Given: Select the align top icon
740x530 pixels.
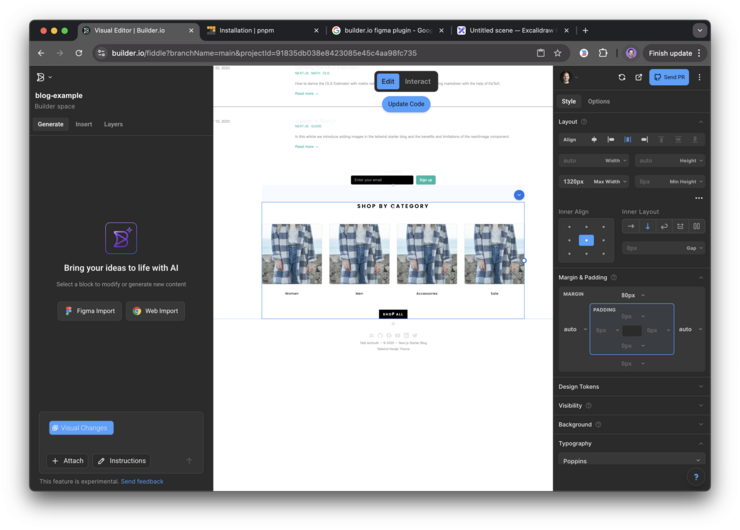Looking at the screenshot, I should pos(661,139).
